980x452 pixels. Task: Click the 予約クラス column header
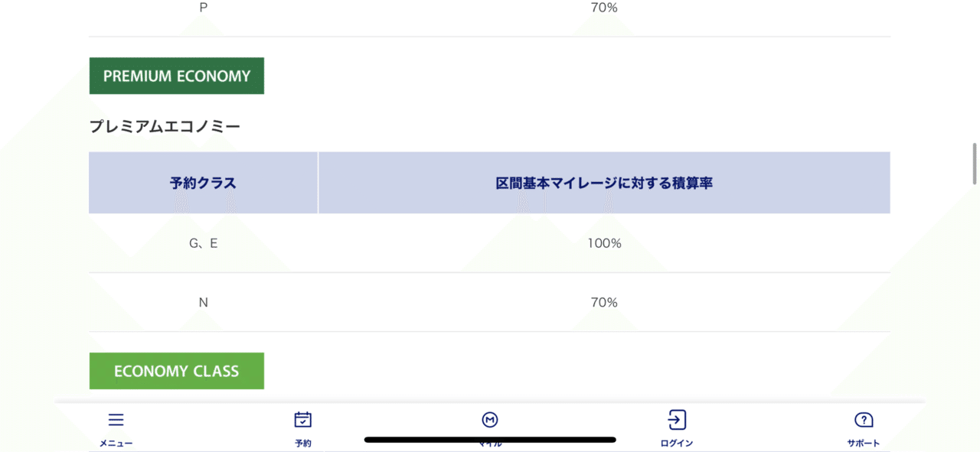(203, 183)
